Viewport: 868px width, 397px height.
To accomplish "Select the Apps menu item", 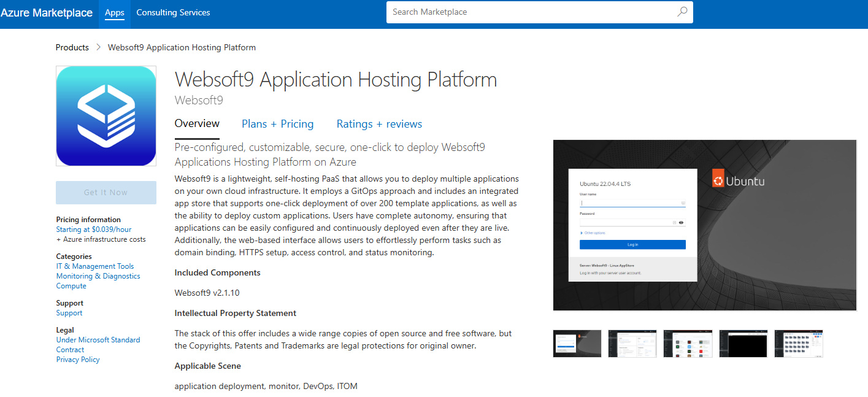I will [114, 12].
